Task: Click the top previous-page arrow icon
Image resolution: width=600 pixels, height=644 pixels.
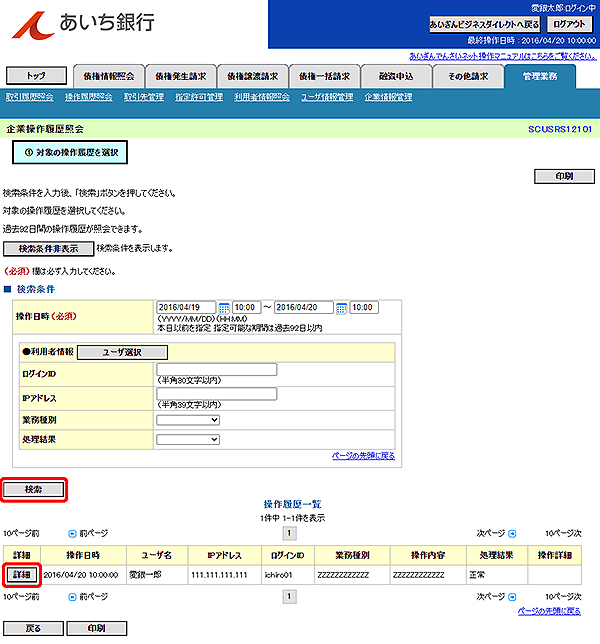Action: 72,534
